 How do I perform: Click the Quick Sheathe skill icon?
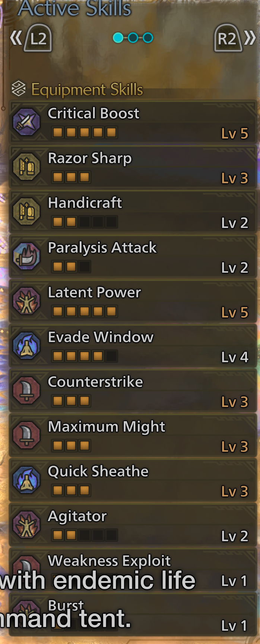pos(26,480)
